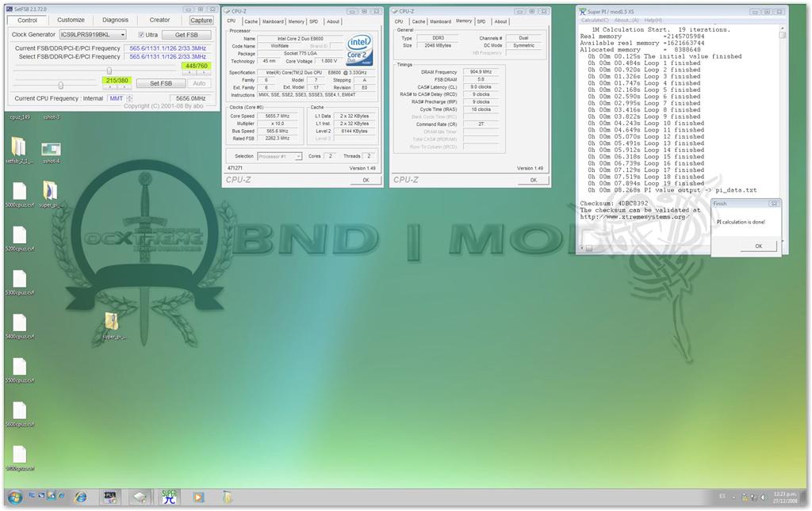Open the media player taskbar icon

(x=198, y=498)
